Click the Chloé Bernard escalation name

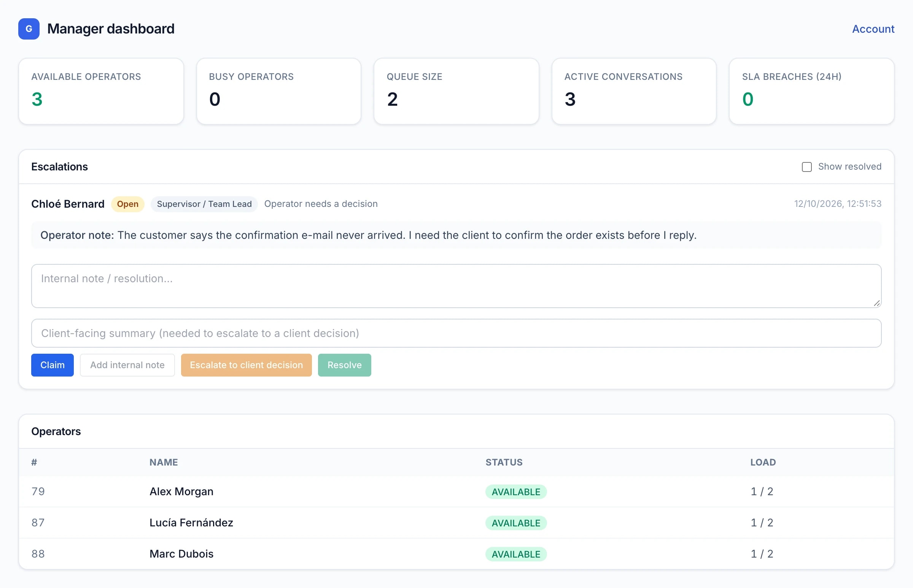(68, 204)
